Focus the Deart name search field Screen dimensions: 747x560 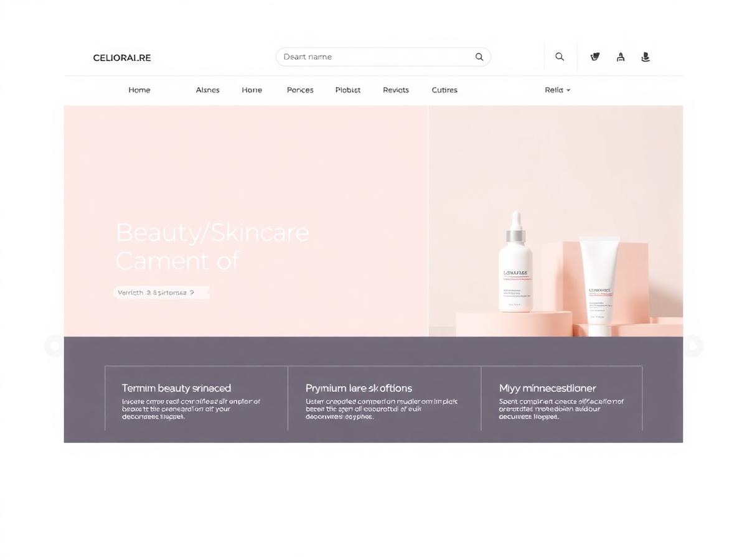(x=383, y=57)
